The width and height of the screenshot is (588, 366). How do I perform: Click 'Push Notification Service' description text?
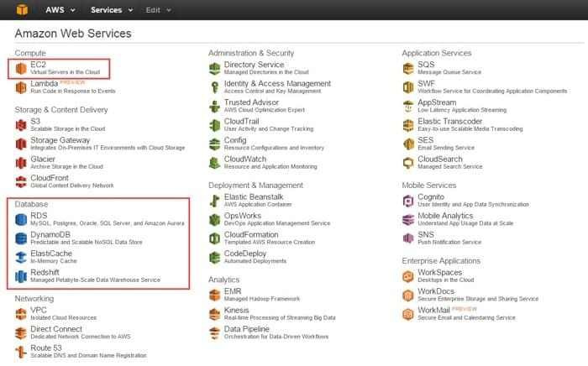(449, 242)
